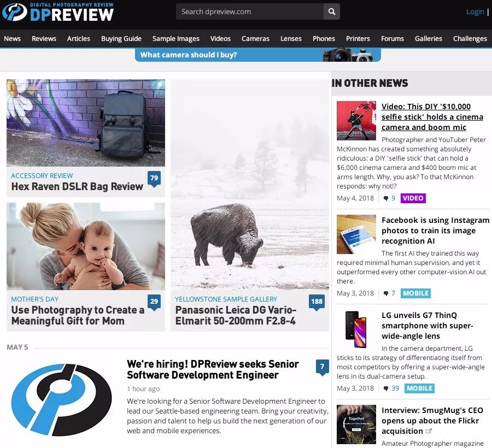
Task: Open the 79 comments bubble on Hex Raven review
Action: click(154, 179)
